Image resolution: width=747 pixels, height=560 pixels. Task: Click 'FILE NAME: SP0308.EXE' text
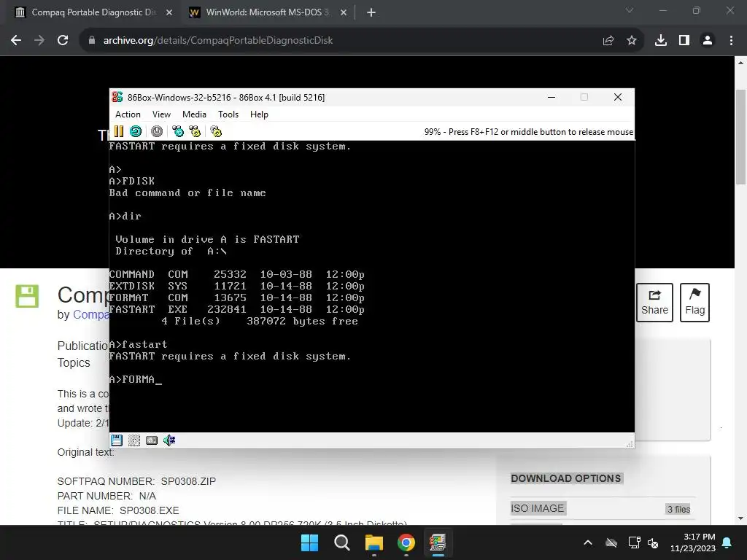[x=118, y=510]
